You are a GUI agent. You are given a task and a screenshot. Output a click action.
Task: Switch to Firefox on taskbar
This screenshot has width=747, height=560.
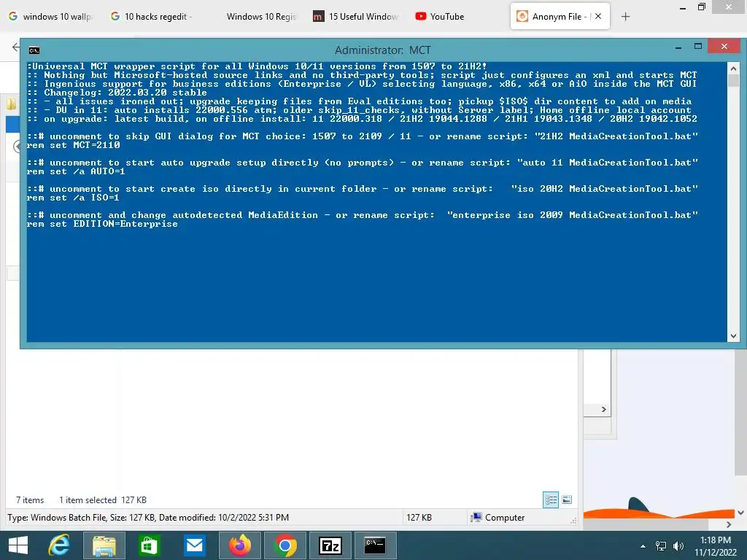239,545
